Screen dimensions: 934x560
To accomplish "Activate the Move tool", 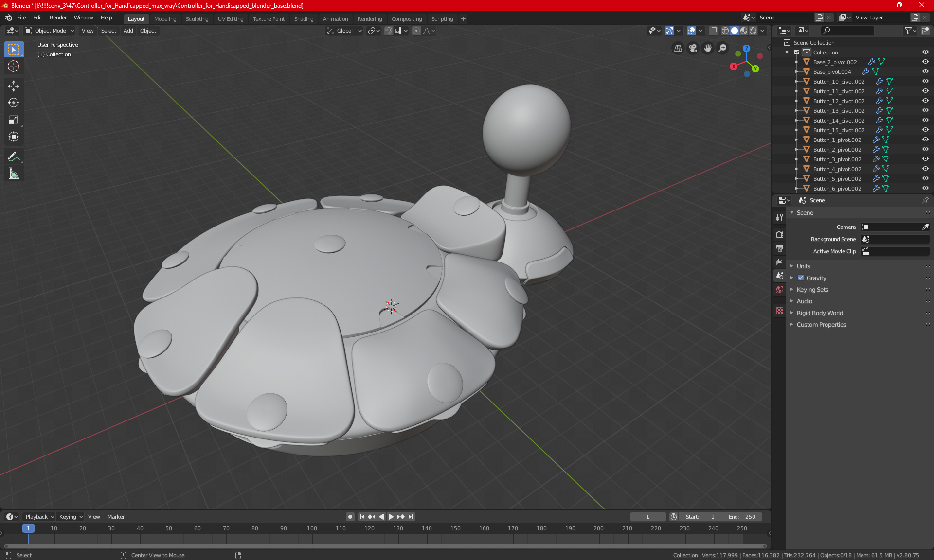I will click(x=14, y=86).
